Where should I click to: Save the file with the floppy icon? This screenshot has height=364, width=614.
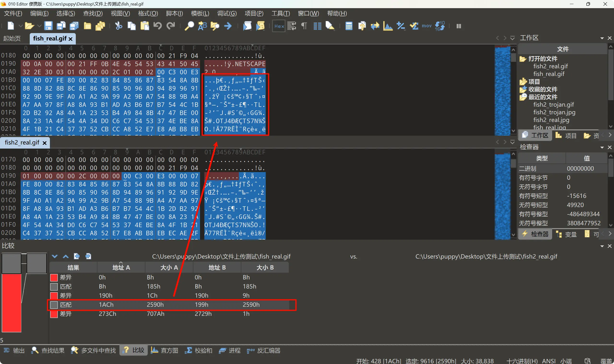click(48, 26)
